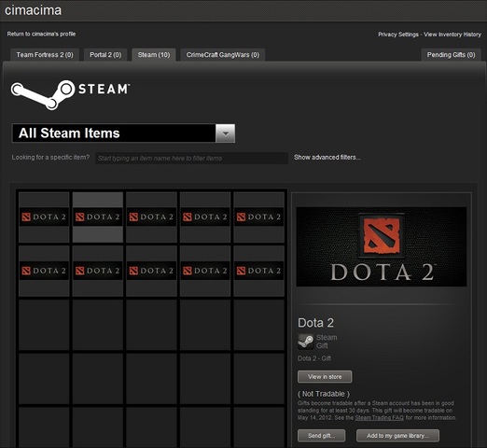This screenshot has height=448, width=487.
Task: Switch to the Portal 2 (0) tab
Action: coord(105,55)
